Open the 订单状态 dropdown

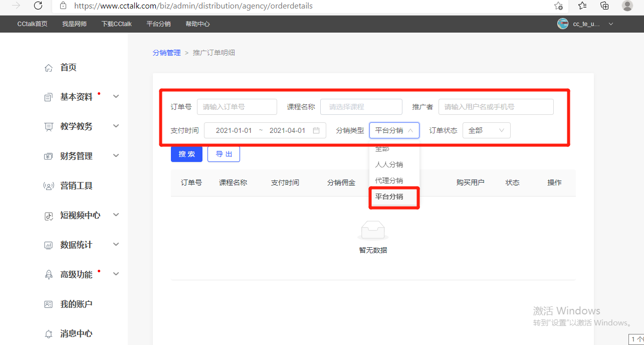click(486, 130)
